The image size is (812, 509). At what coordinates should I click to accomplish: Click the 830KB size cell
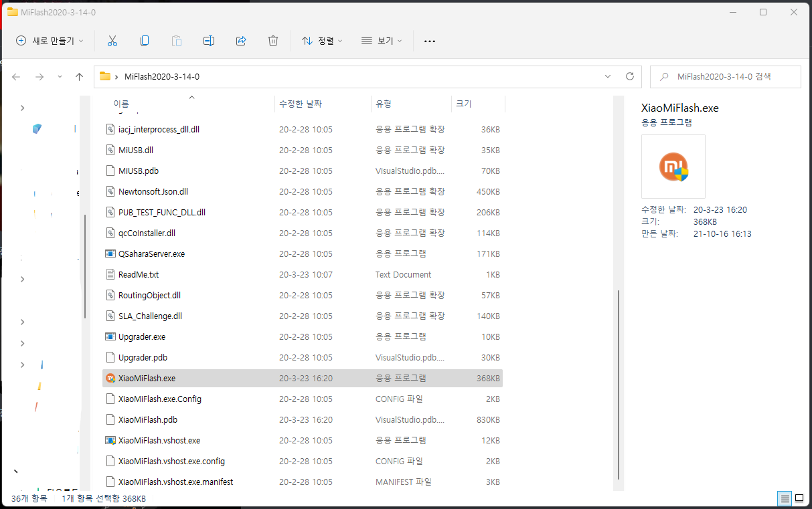pyautogui.click(x=488, y=419)
